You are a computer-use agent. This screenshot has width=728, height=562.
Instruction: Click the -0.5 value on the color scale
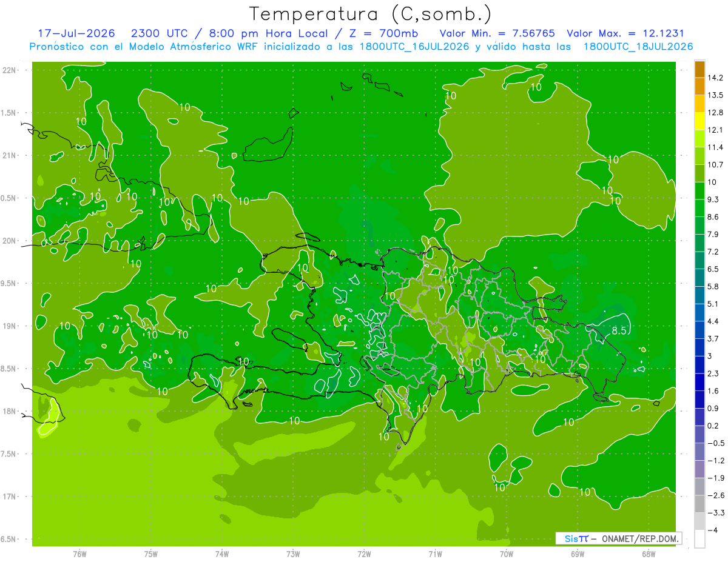pos(716,443)
